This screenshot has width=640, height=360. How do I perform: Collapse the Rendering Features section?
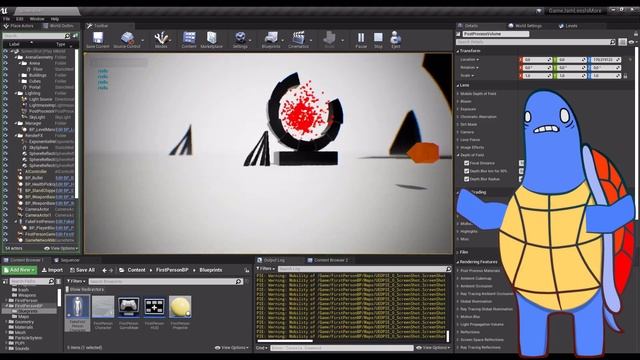[x=458, y=262]
